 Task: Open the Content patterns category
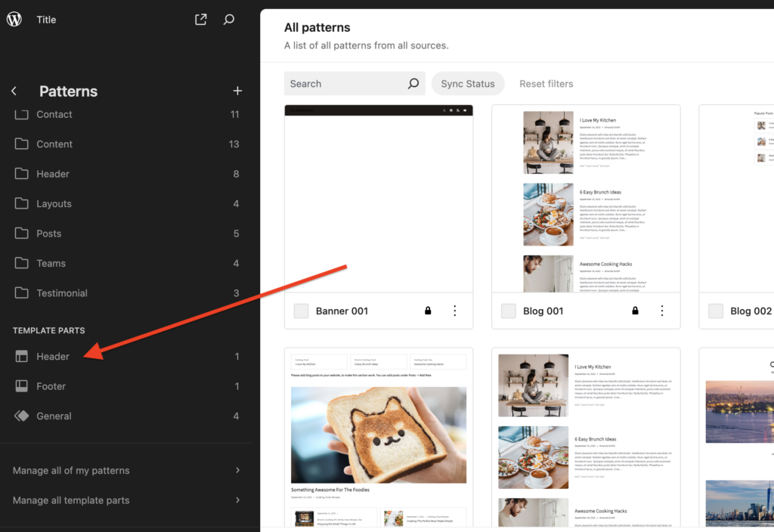click(127, 144)
